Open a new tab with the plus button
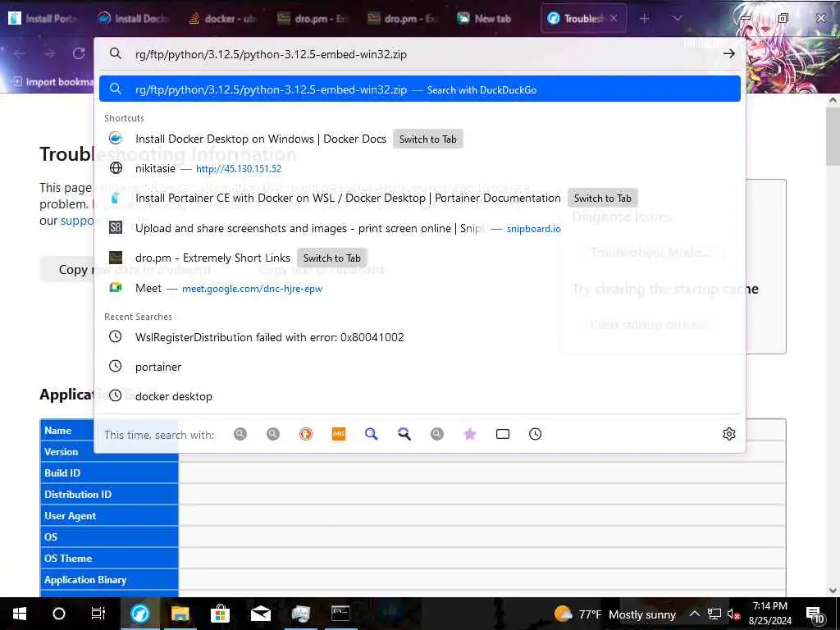The height and width of the screenshot is (630, 840). pyautogui.click(x=644, y=18)
